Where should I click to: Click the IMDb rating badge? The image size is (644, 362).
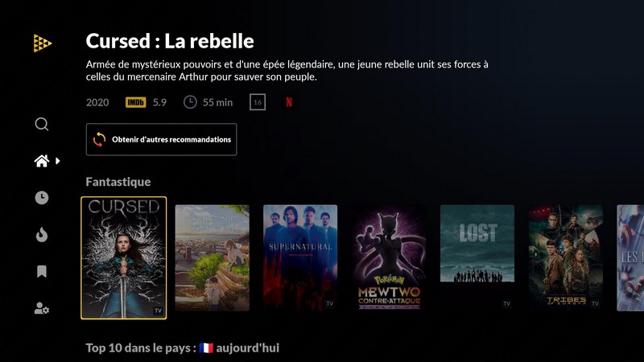coord(135,102)
